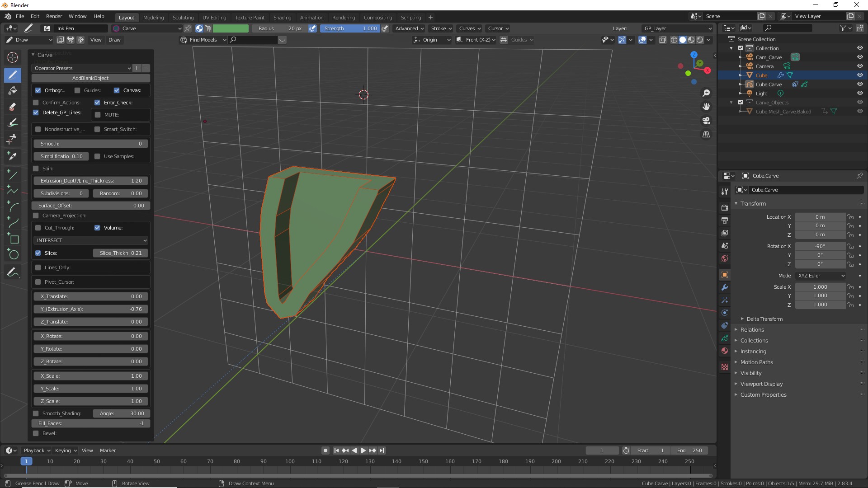Open the XYZ Euler rotation mode dropdown
868x488 pixels.
821,276
